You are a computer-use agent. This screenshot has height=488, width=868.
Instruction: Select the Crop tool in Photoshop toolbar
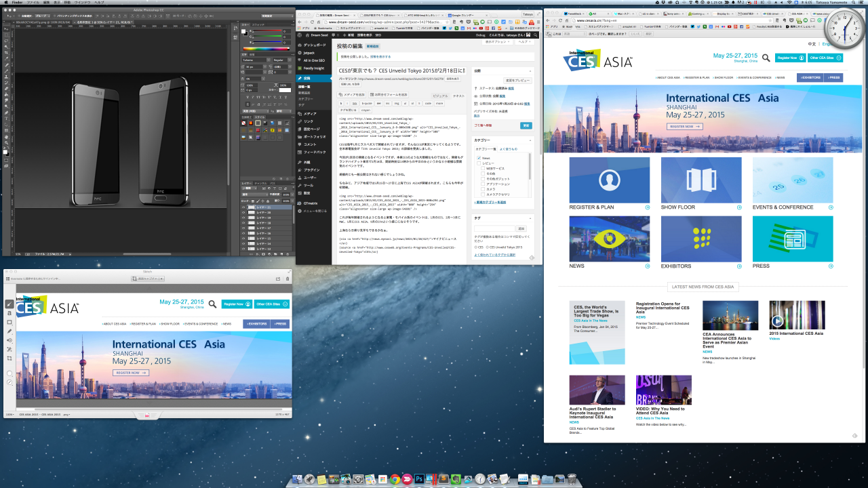pyautogui.click(x=6, y=53)
